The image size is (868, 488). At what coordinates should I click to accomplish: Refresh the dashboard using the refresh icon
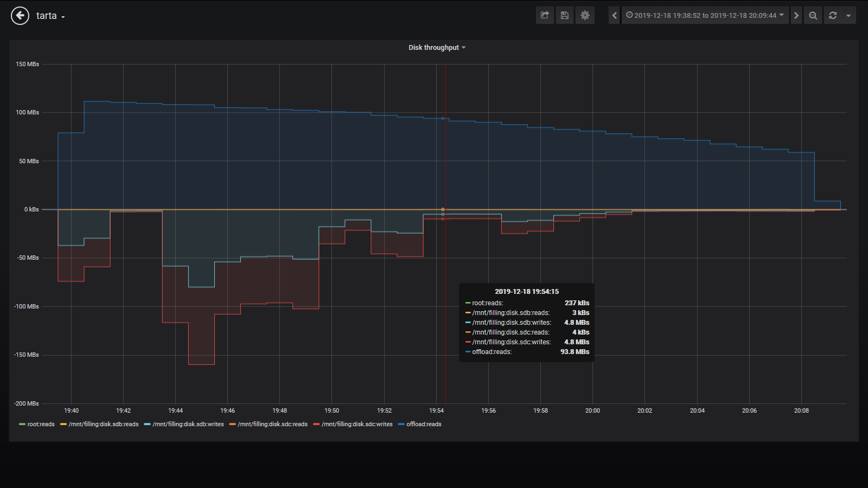coord(833,15)
